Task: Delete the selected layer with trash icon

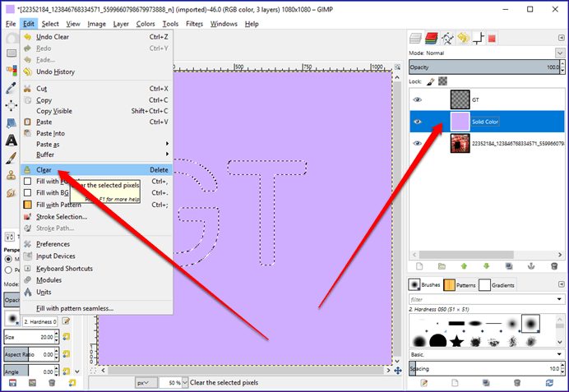Action: [554, 266]
